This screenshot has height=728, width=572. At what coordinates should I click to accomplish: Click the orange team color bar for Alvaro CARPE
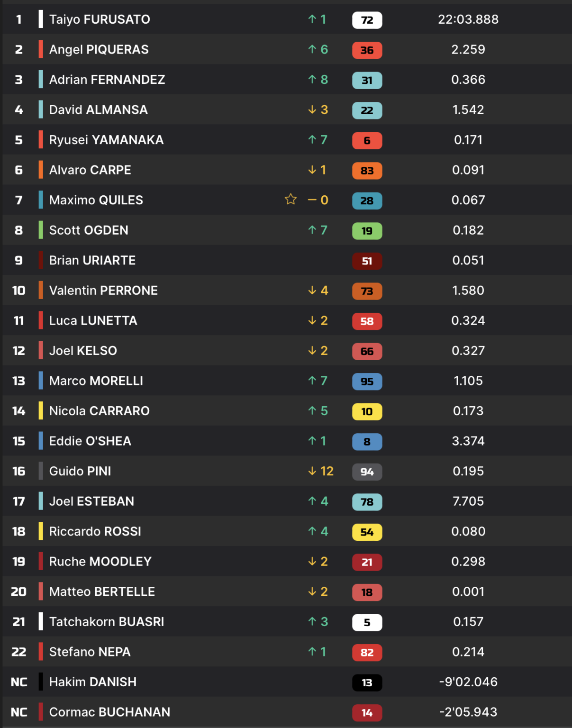[x=41, y=170]
